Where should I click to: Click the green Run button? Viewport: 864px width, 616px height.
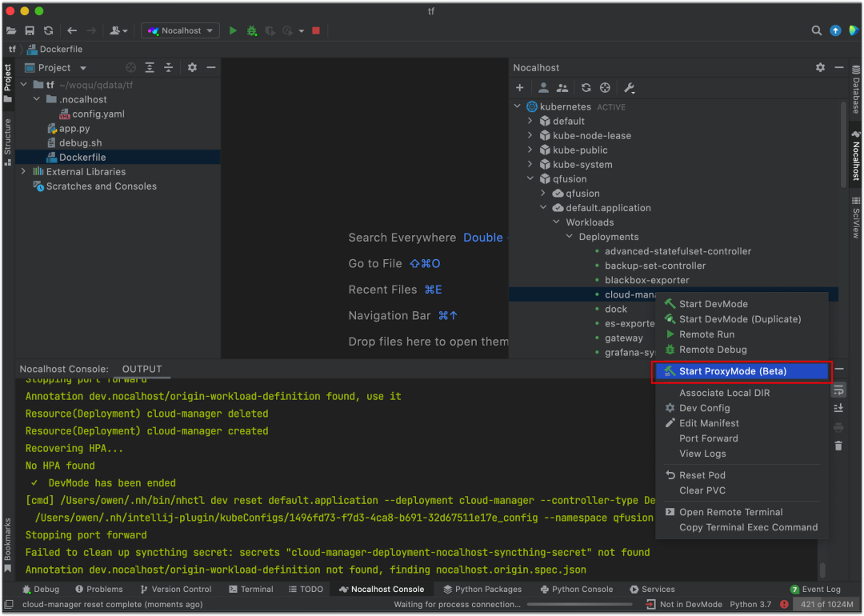pos(233,31)
